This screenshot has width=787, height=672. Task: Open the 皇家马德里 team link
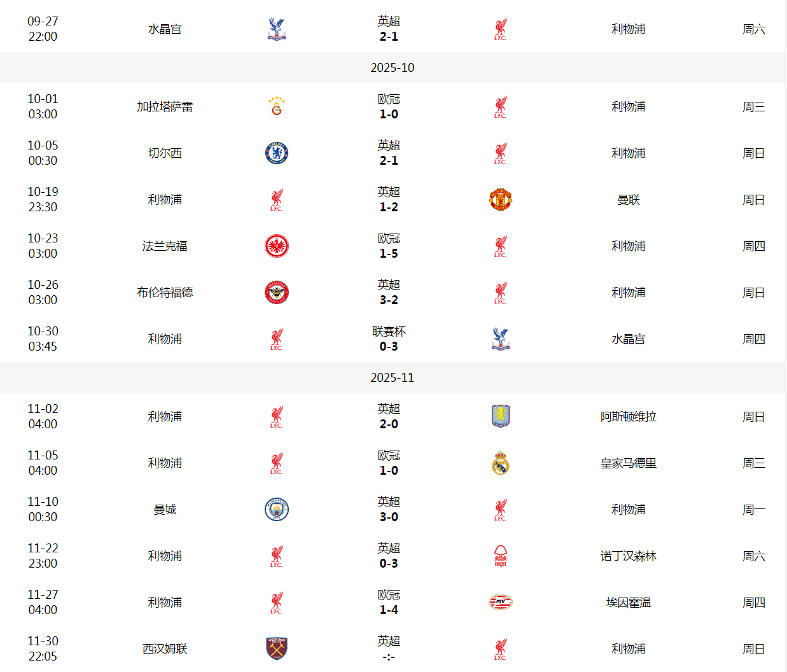(x=628, y=463)
